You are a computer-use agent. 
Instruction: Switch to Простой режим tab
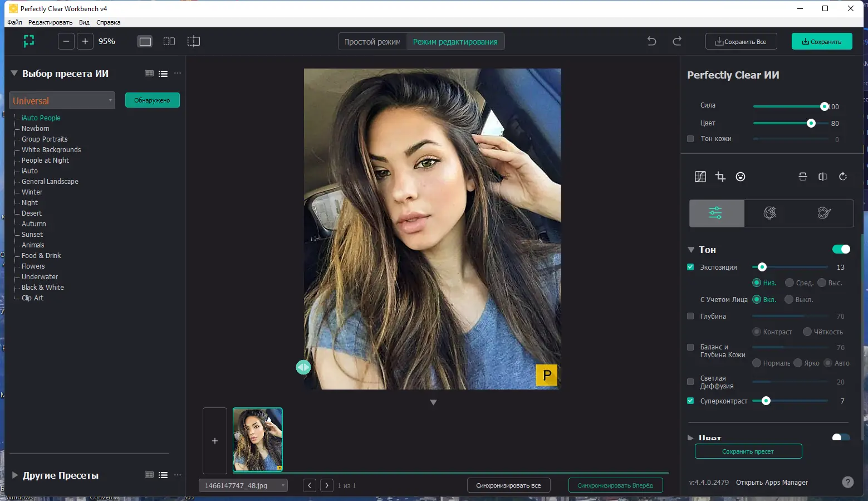pyautogui.click(x=372, y=42)
